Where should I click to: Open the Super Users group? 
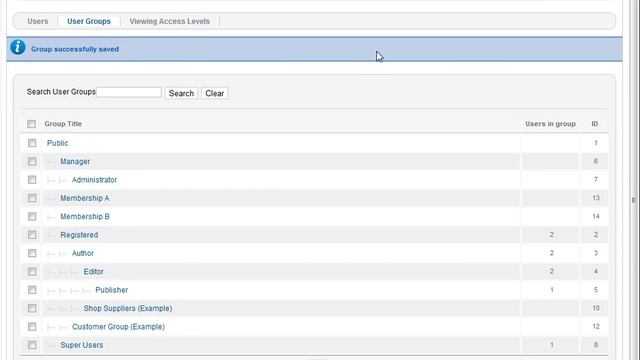point(82,345)
